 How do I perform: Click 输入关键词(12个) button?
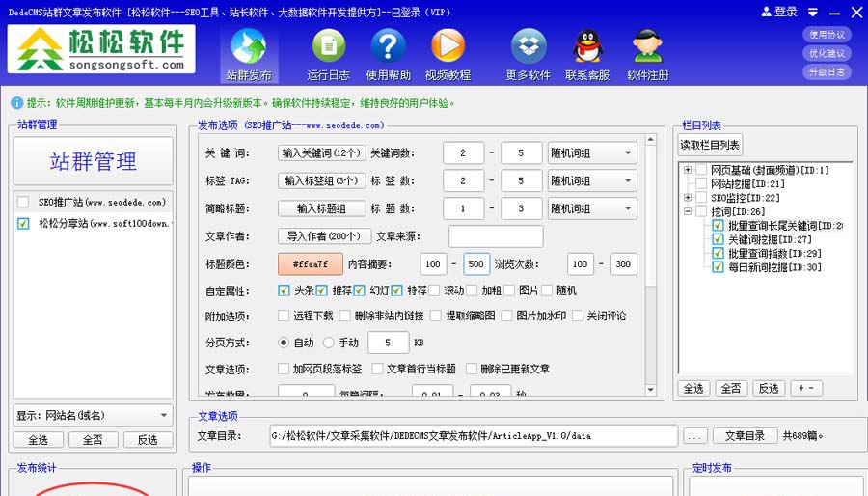[x=321, y=152]
